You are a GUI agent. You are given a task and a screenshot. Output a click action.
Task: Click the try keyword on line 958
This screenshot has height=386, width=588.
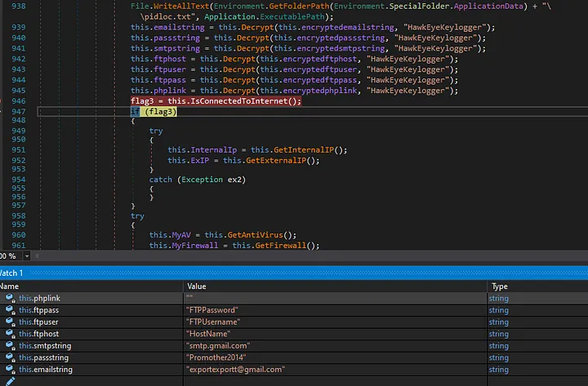(x=137, y=216)
